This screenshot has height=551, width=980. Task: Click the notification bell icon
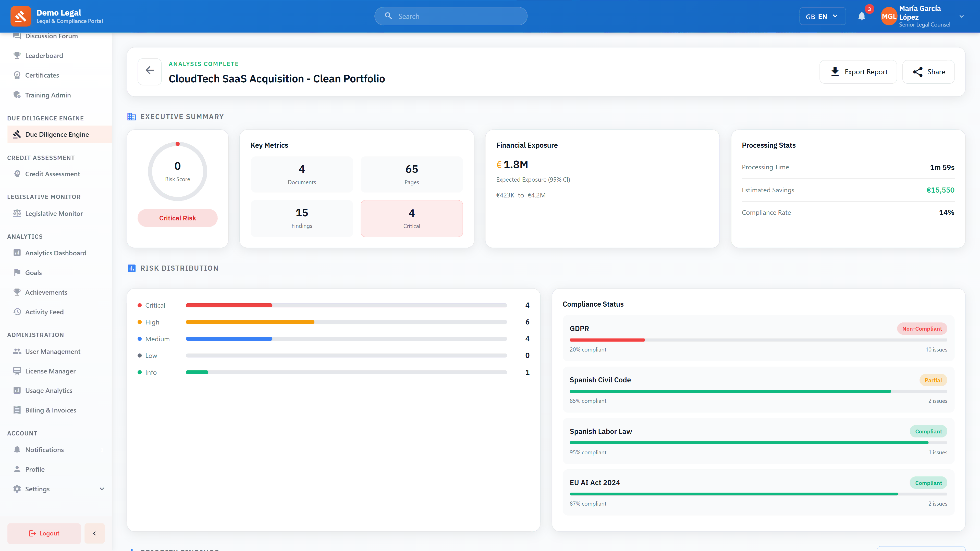tap(861, 16)
